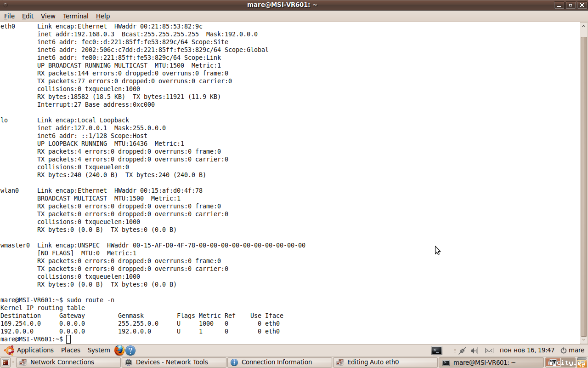Open the Help launcher icon in the panel
Viewport: 588px width, 368px height.
click(130, 351)
